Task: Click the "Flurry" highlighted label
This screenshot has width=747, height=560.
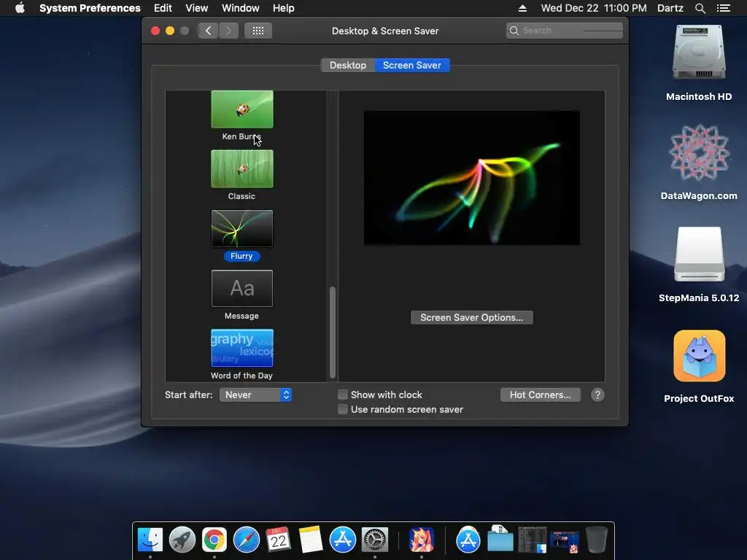Action: tap(241, 256)
